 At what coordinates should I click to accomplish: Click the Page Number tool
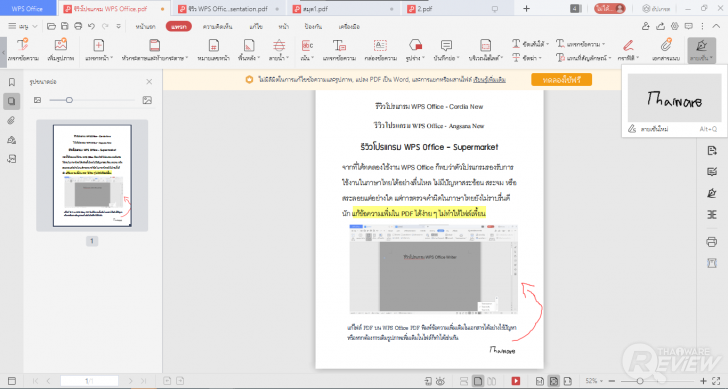click(x=213, y=50)
